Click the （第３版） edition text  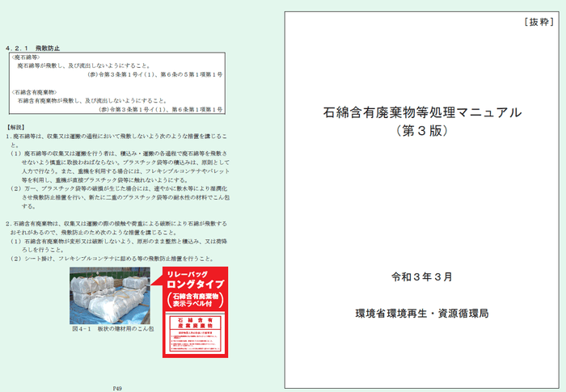[x=421, y=130]
